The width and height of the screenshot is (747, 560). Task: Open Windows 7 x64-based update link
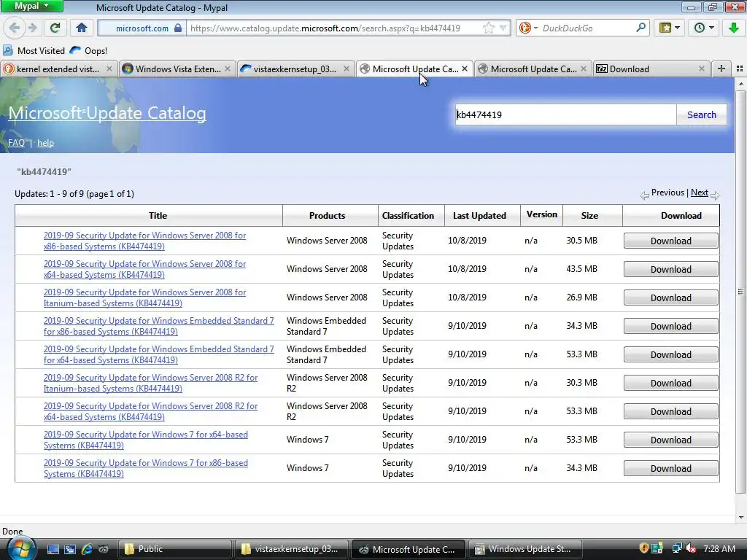[x=146, y=440]
